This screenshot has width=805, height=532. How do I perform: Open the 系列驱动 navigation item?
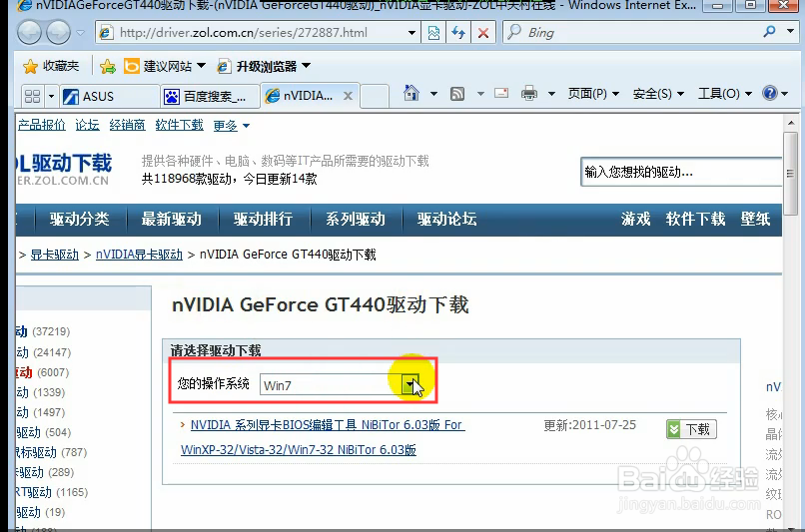(356, 219)
